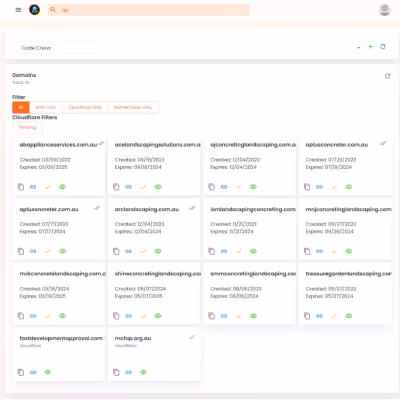The width and height of the screenshot is (400, 400).
Task: Click the smmconcretinglandscaping domain name
Action: point(253,274)
